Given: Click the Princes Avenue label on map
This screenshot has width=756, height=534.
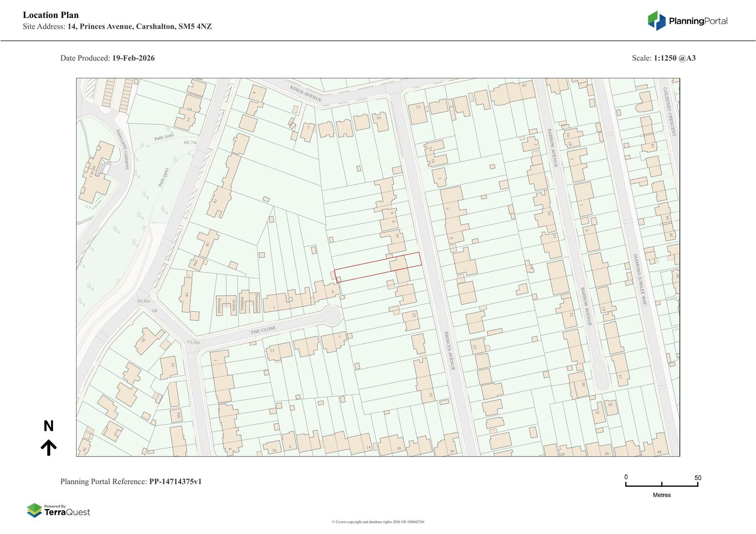Looking at the screenshot, I should coord(449,350).
